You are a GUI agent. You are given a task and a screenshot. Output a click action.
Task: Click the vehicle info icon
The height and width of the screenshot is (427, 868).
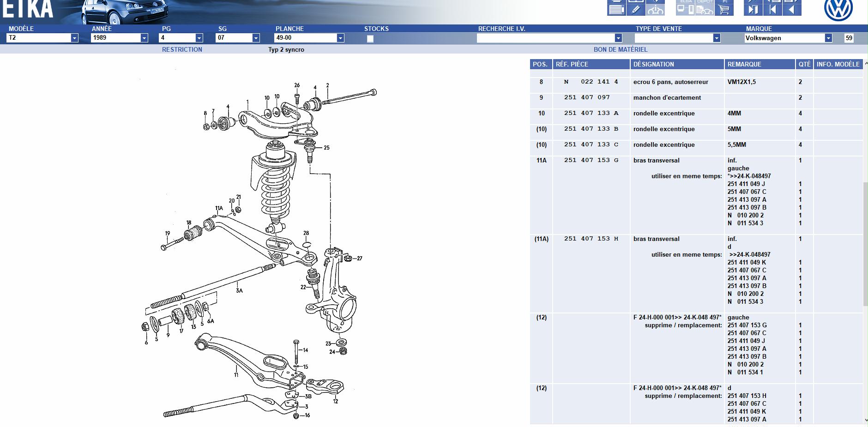(655, 10)
